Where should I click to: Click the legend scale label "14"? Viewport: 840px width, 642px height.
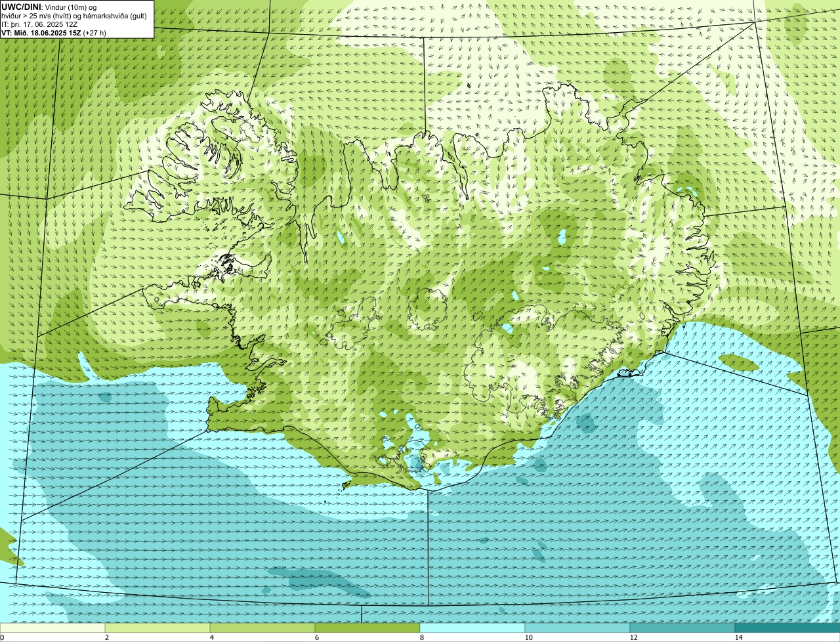[x=738, y=637]
